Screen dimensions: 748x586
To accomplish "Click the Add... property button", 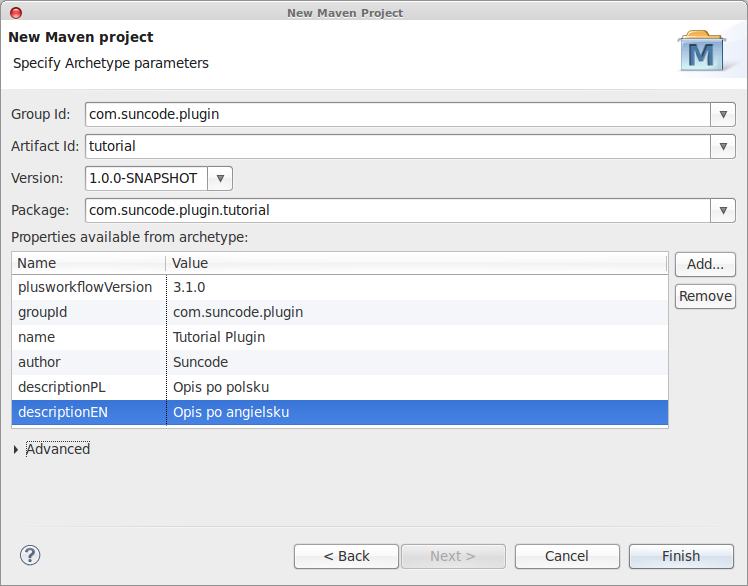I will coord(705,264).
